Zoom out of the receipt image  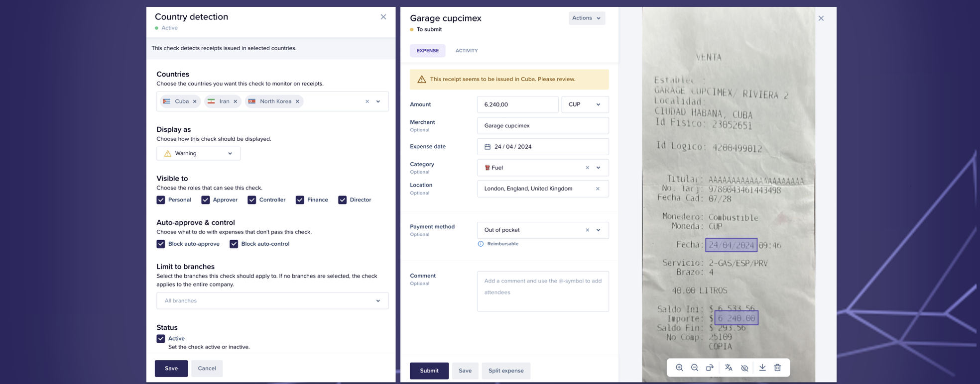click(695, 368)
